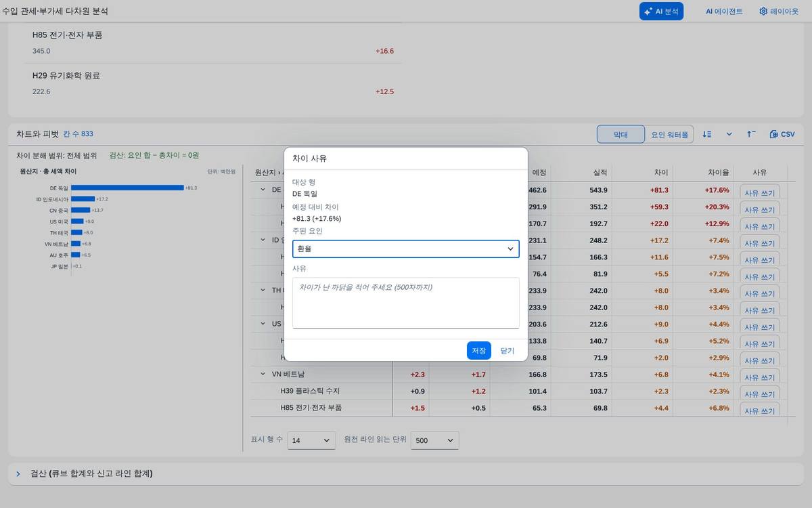This screenshot has width=812, height=508.
Task: Click 사유 쓰기 on the H39 플라스틱 수지 row
Action: coord(760,394)
